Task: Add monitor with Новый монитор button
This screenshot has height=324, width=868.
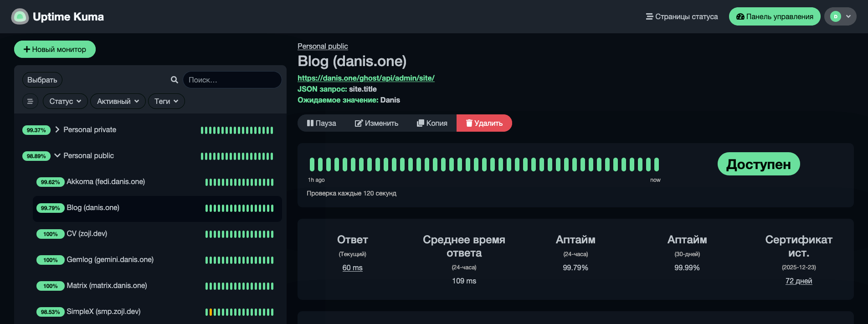Action: [55, 49]
